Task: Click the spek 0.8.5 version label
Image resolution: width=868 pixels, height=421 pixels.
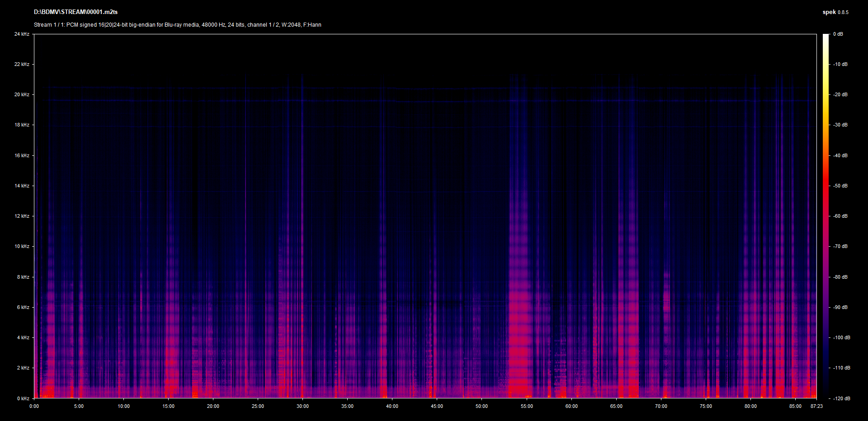Action: click(x=835, y=12)
